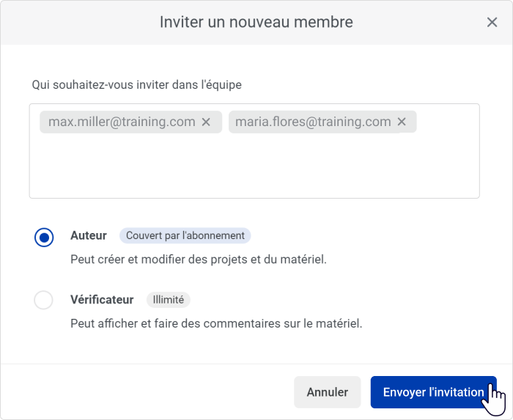Click the Vérificateur role label
Image resolution: width=513 pixels, height=420 pixels.
(102, 300)
